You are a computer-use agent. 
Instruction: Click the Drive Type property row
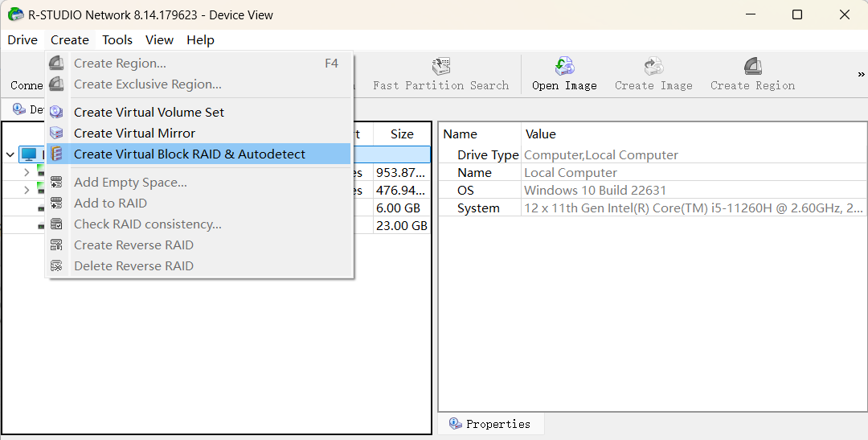coord(653,154)
